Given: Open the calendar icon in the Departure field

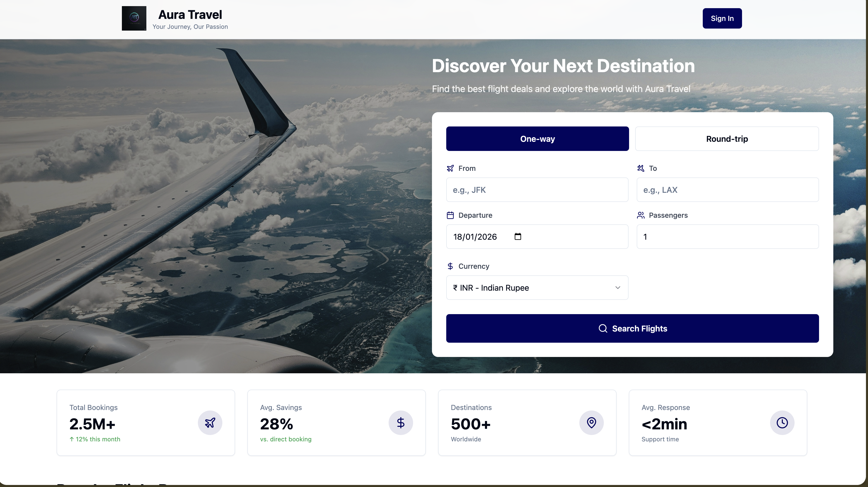Looking at the screenshot, I should 518,236.
